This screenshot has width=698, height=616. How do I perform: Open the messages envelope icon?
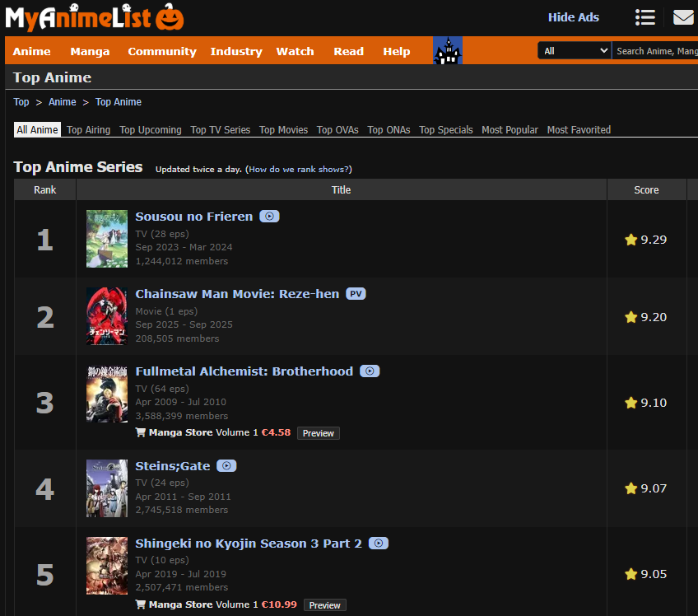pyautogui.click(x=683, y=17)
